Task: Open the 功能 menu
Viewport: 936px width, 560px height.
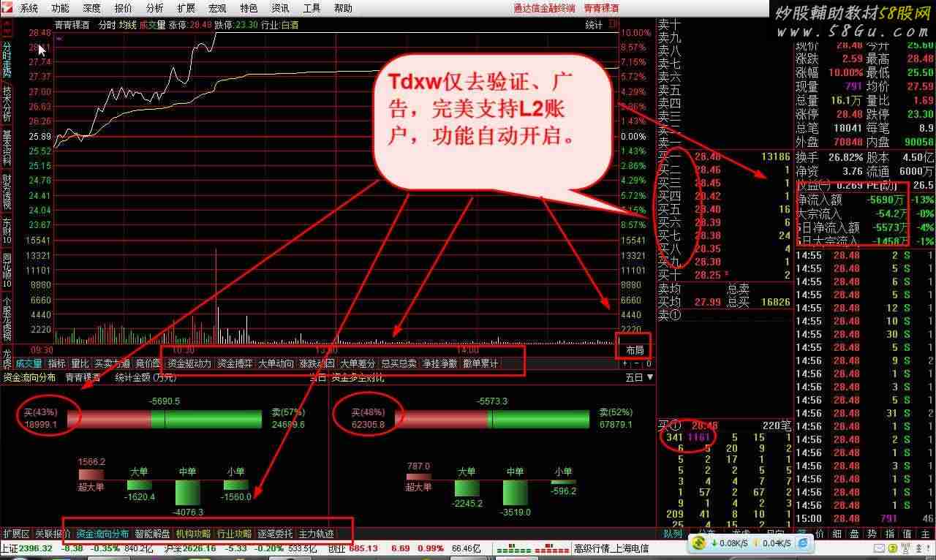Action: (60, 9)
